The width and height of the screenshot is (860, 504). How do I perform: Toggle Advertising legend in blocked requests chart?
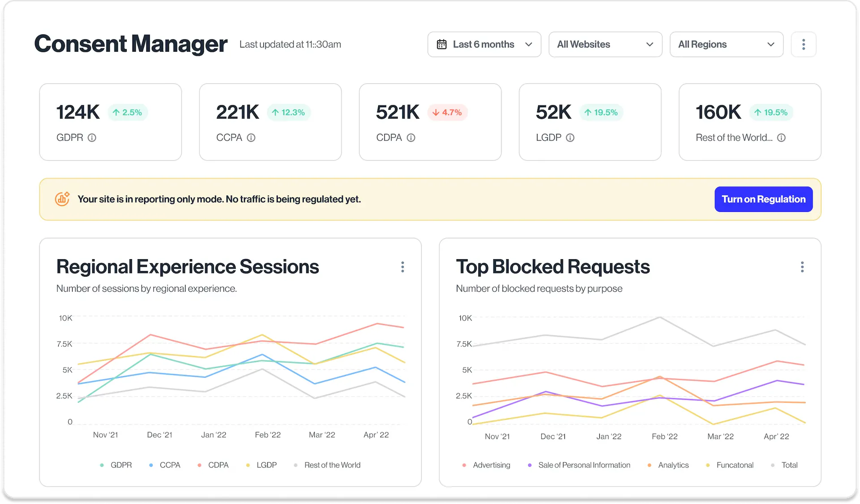pos(486,465)
